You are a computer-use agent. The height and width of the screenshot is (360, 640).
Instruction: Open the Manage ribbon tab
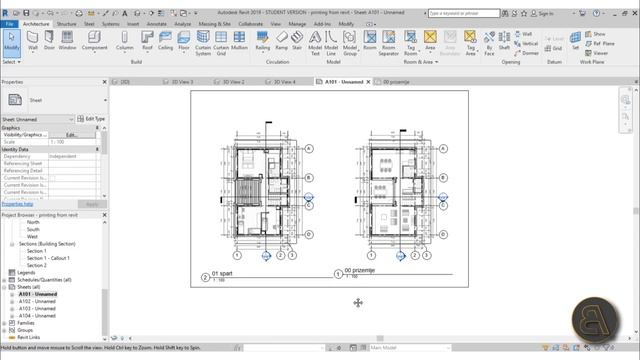coord(297,24)
